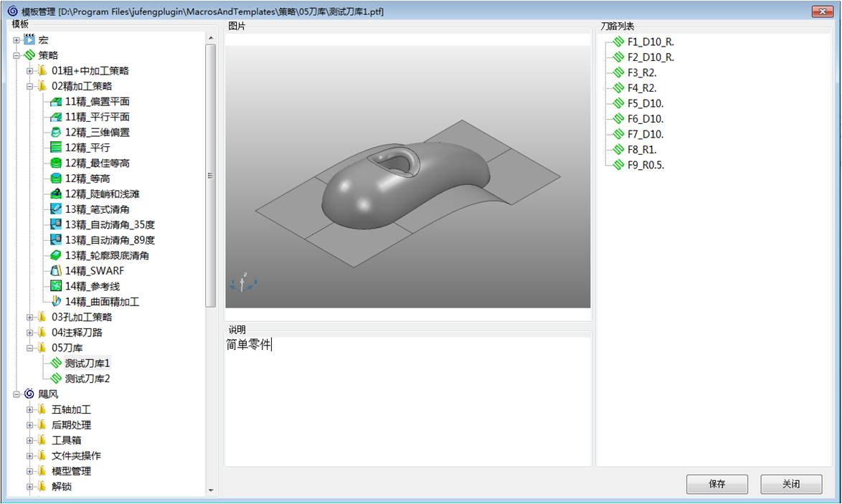
Task: Click the F3_R2. toolpath icon
Action: [x=619, y=72]
